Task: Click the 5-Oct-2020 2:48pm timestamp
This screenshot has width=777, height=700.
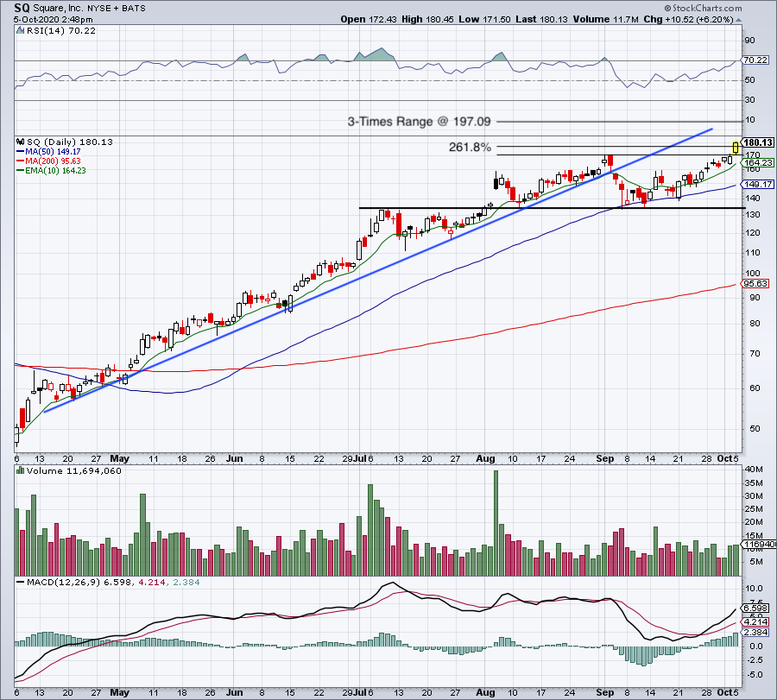Action: click(x=53, y=20)
